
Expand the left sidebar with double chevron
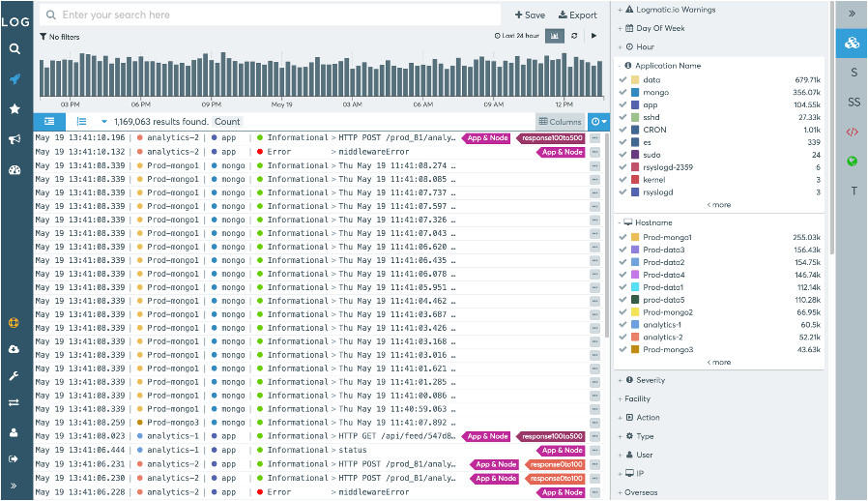click(14, 486)
